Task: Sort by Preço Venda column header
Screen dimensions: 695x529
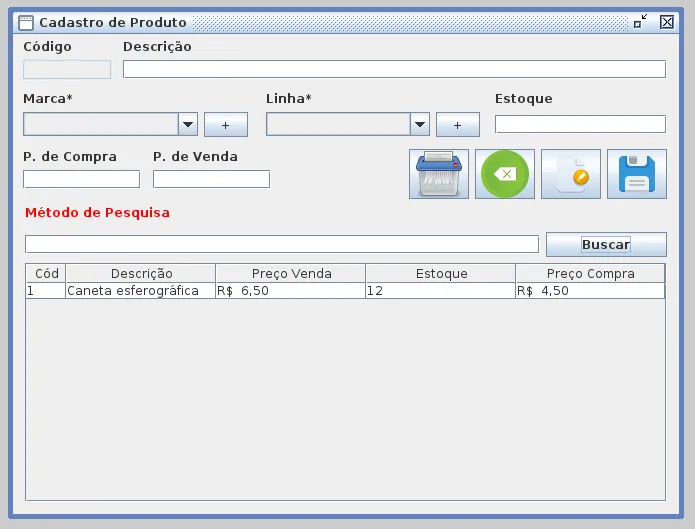Action: click(291, 274)
